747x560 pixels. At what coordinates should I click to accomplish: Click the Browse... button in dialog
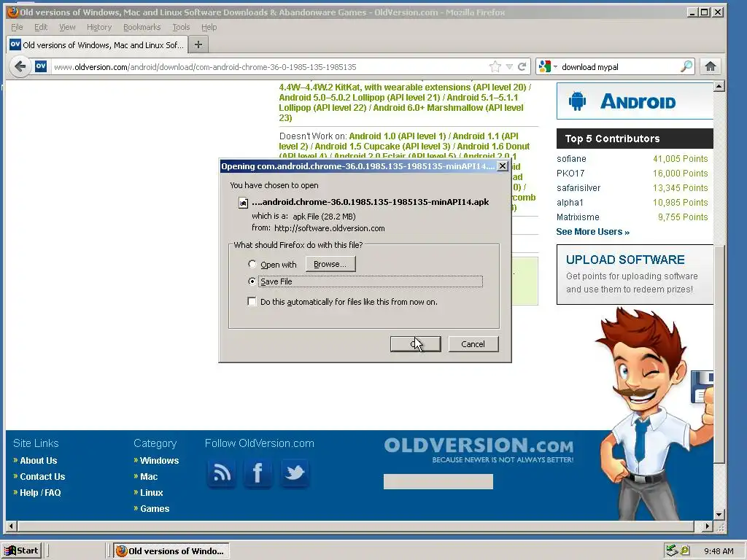point(330,264)
